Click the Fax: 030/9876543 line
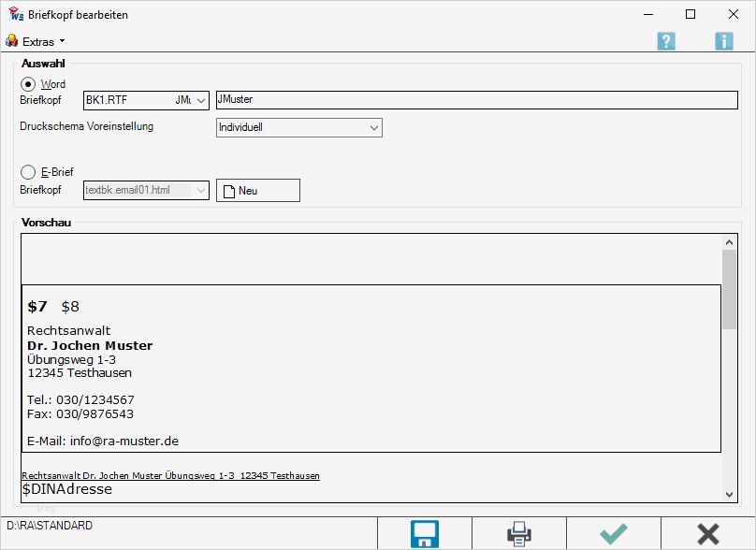756x550 pixels. click(x=80, y=414)
